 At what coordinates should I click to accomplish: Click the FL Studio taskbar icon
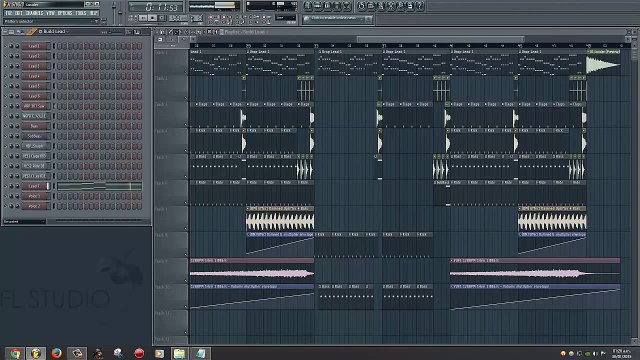(x=36, y=353)
